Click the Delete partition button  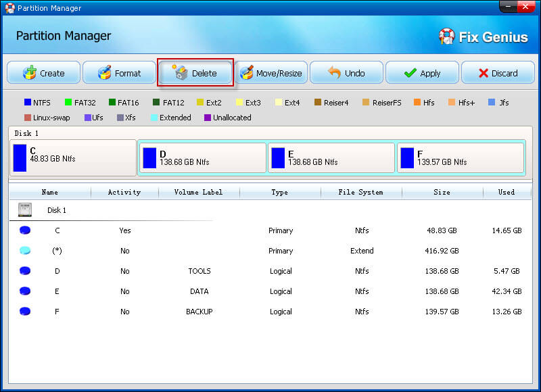coord(195,73)
